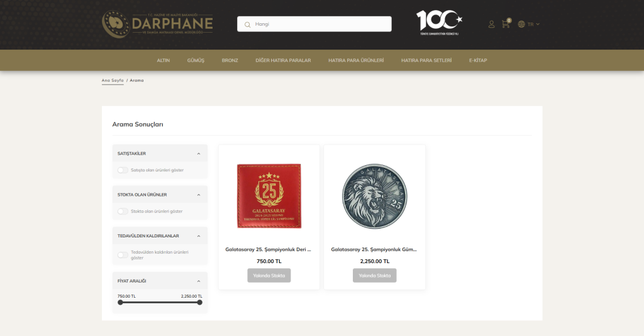Enable Stokta olan ürünleri göster switch
The height and width of the screenshot is (336, 644).
(123, 211)
